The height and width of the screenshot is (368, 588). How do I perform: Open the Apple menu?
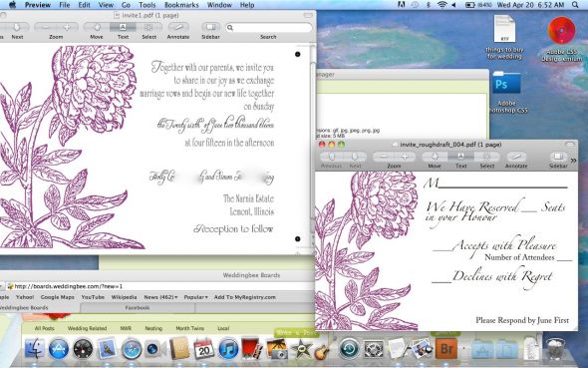(x=12, y=5)
